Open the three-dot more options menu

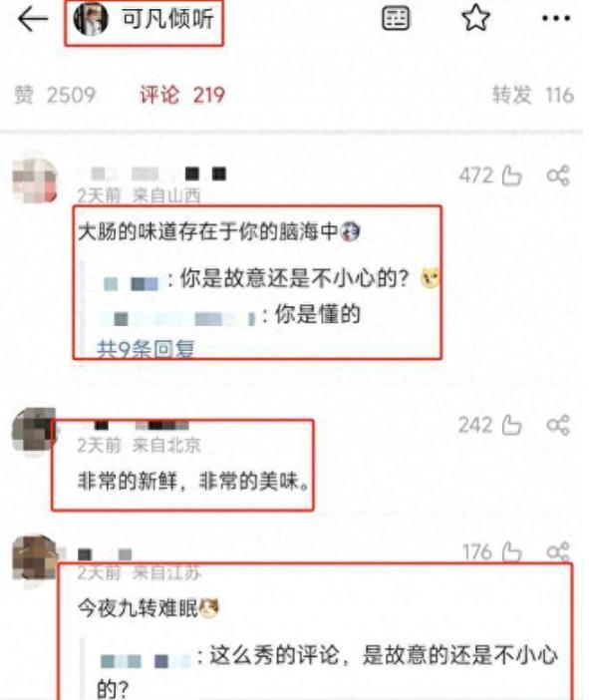pyautogui.click(x=556, y=18)
